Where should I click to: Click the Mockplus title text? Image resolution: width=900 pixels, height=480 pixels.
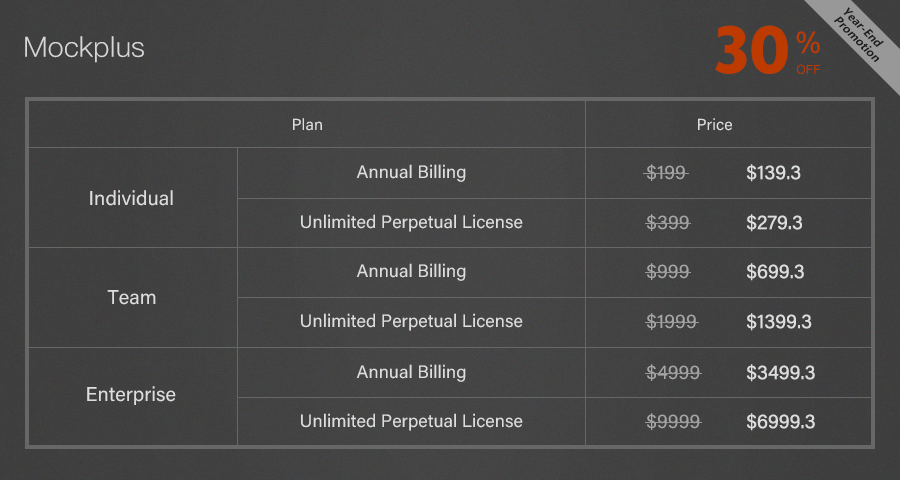(x=84, y=48)
